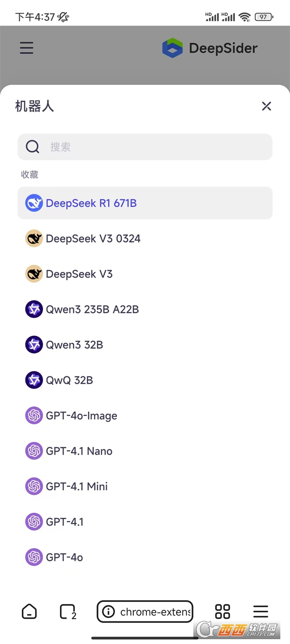Screen dimensions: 290x644
Task: Click the search magnifier icon
Action: coord(32,147)
